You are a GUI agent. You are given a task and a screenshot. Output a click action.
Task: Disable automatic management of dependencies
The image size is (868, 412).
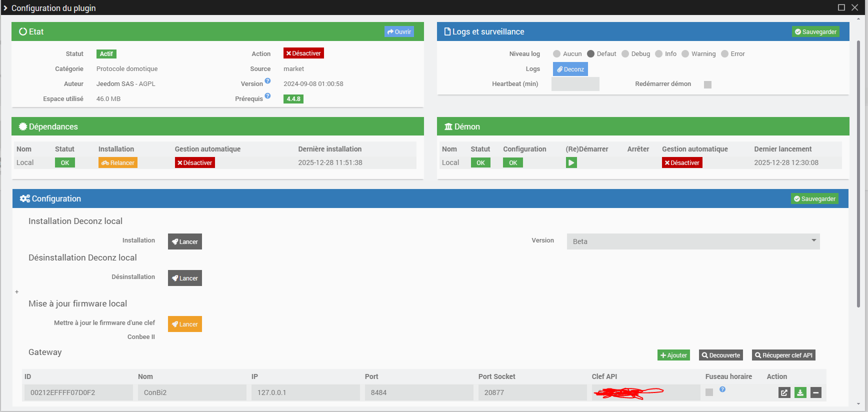pyautogui.click(x=195, y=162)
